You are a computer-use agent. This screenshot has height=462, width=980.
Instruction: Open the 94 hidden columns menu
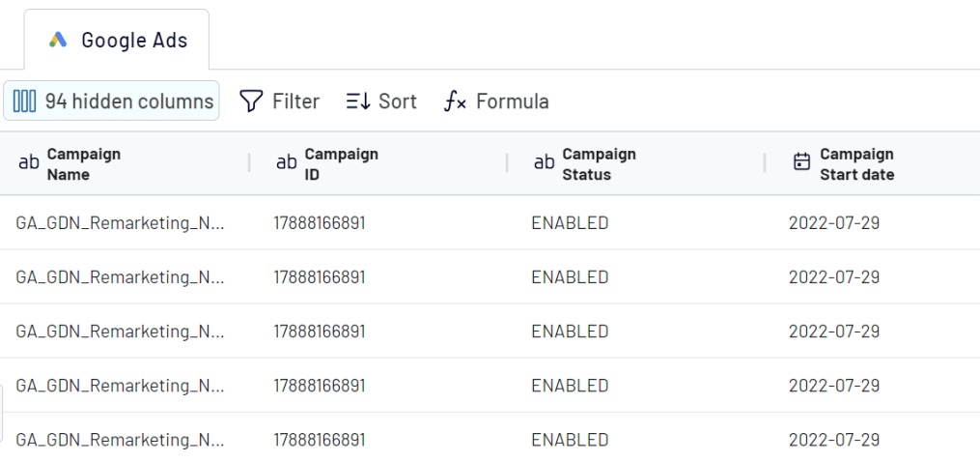point(111,101)
